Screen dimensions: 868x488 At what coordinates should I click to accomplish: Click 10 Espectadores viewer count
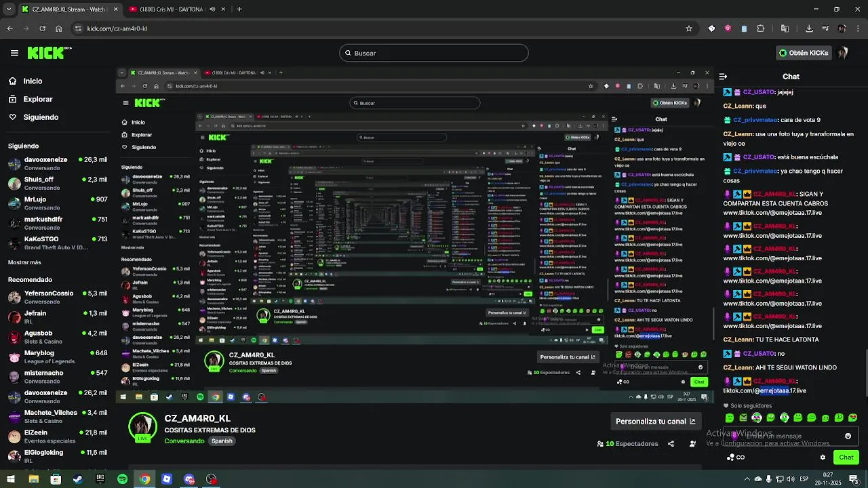[x=627, y=444]
